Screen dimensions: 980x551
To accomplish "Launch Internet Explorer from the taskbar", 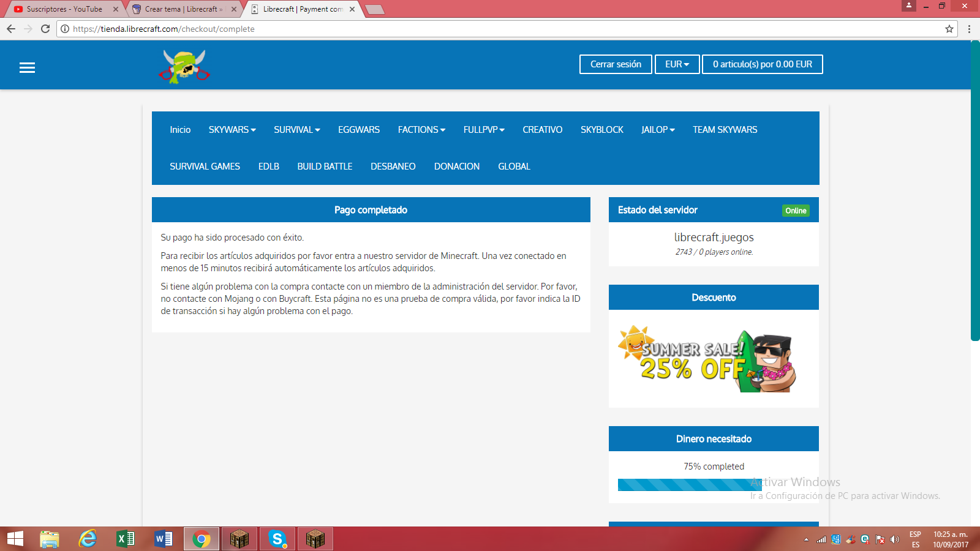I will point(88,539).
